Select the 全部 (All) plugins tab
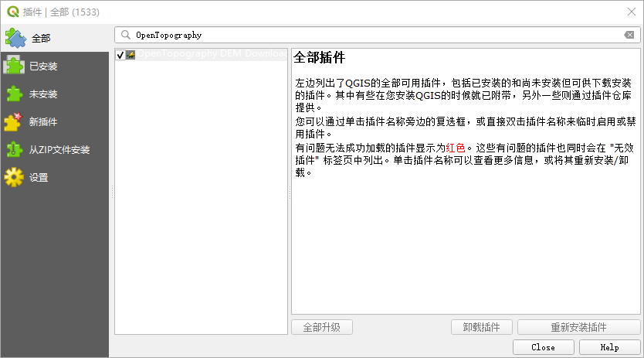The height and width of the screenshot is (358, 644). (55, 38)
